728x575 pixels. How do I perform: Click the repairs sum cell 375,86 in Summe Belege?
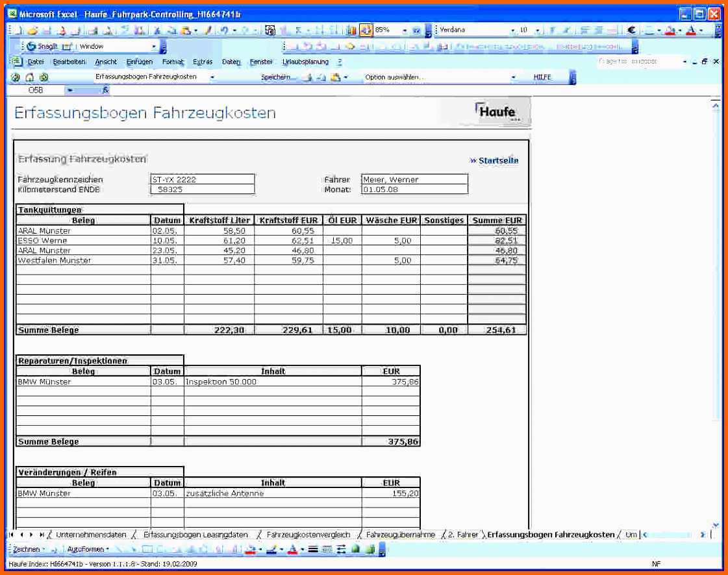click(391, 441)
